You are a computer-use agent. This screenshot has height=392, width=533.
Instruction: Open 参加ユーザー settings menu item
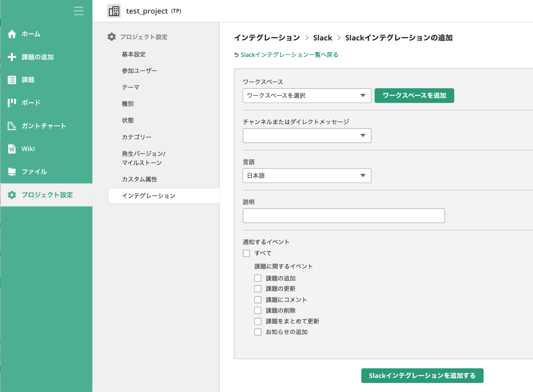click(139, 71)
